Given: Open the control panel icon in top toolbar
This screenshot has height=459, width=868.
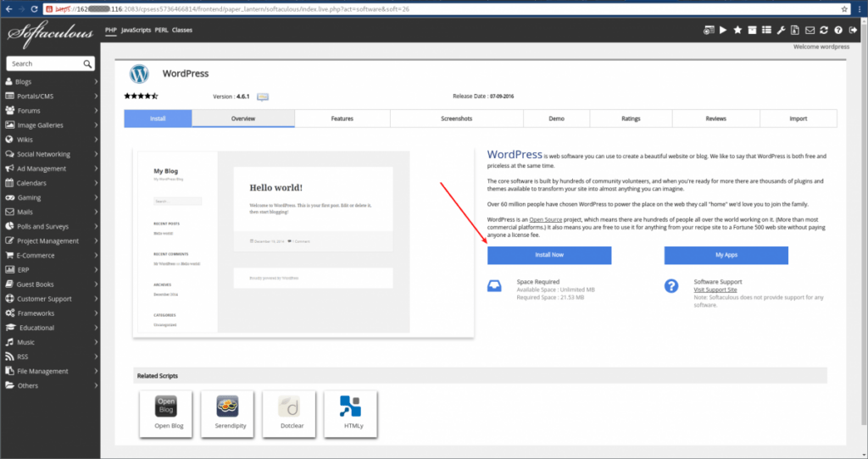Looking at the screenshot, I should (x=709, y=30).
